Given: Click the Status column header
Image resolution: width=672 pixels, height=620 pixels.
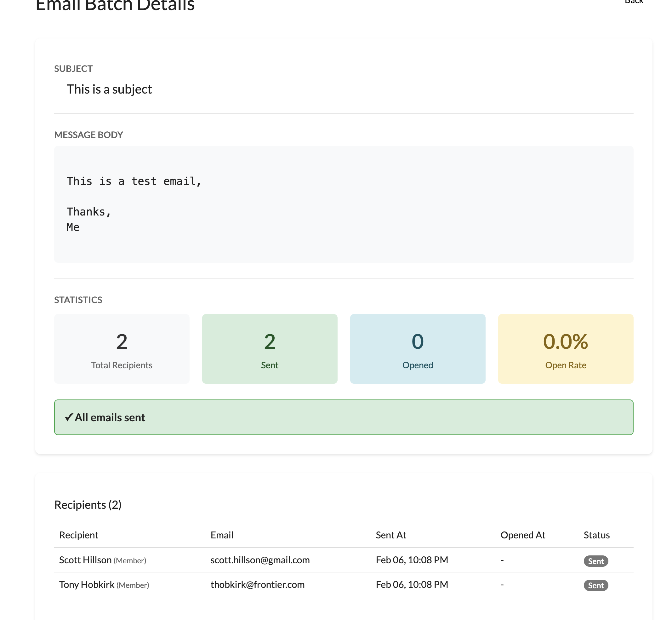Looking at the screenshot, I should (596, 535).
